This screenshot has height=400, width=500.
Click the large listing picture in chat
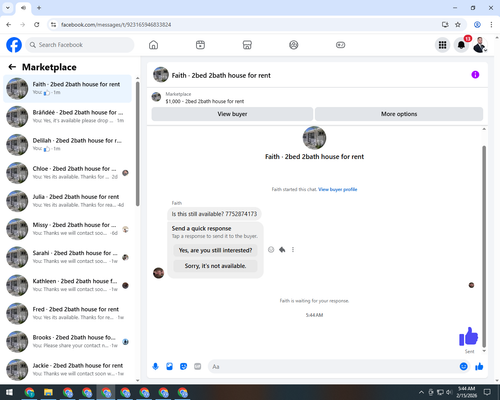[314, 138]
